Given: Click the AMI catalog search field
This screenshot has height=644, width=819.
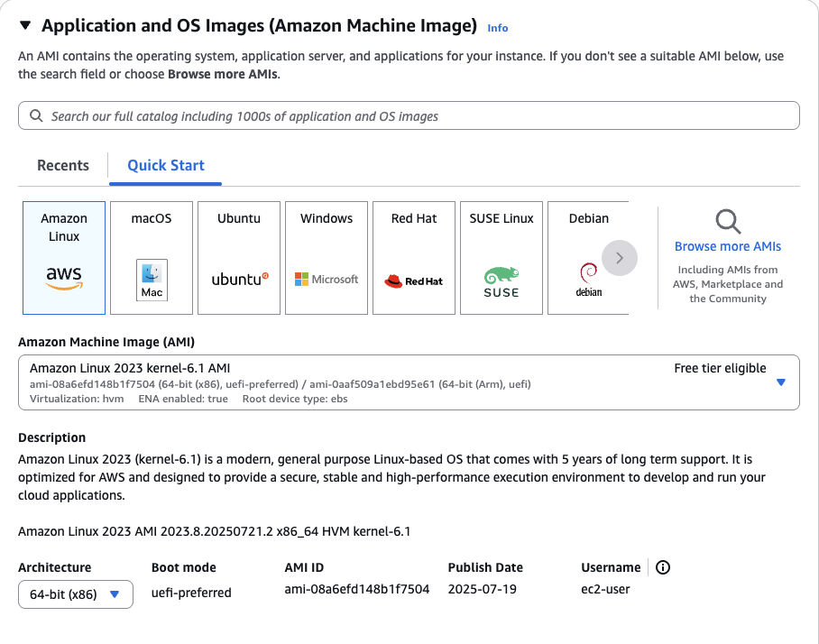Looking at the screenshot, I should click(409, 115).
